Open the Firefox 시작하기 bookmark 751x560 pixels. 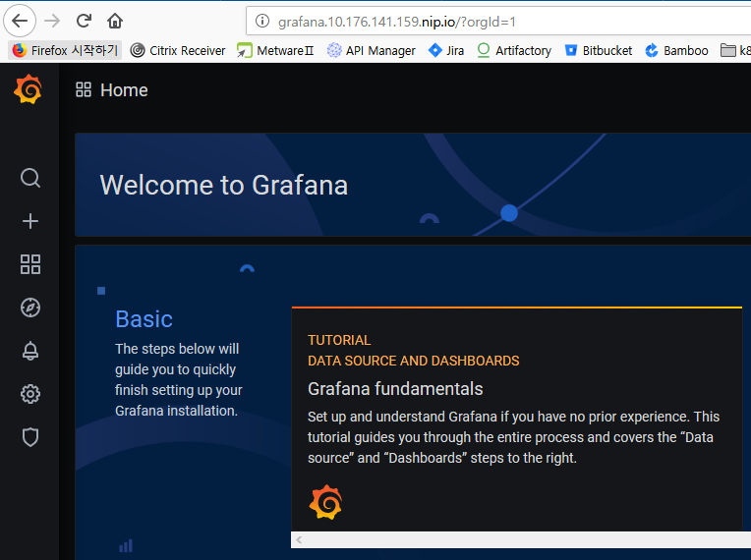66,50
